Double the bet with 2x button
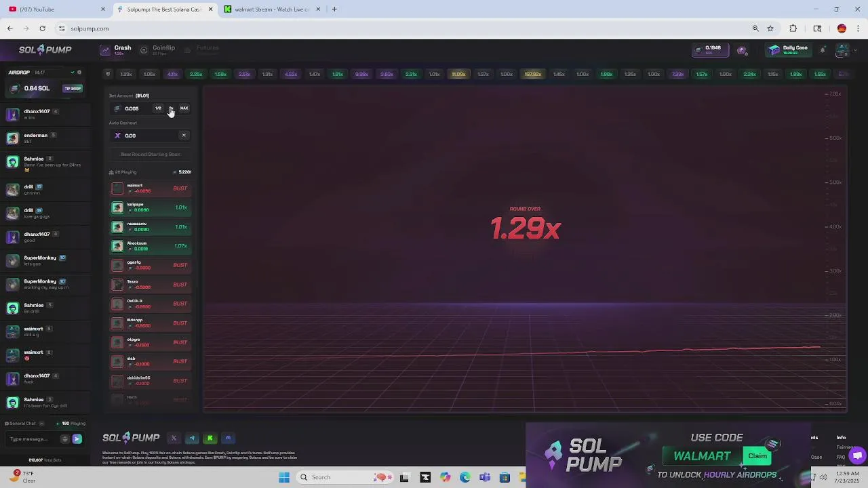 [171, 108]
